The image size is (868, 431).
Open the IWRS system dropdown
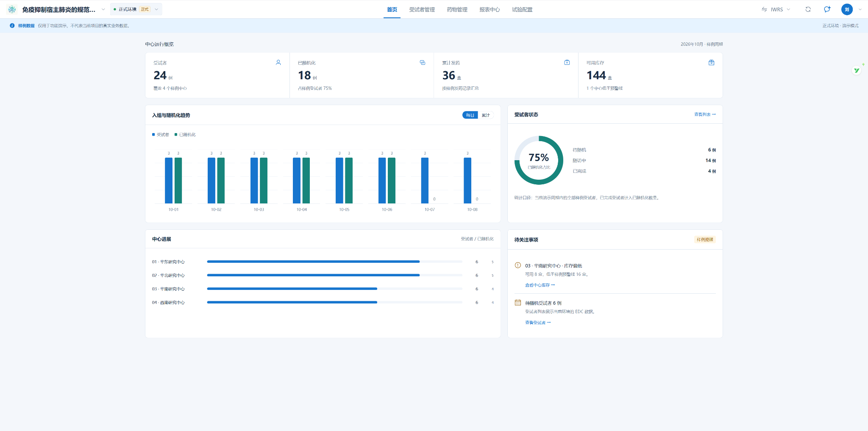(x=776, y=9)
